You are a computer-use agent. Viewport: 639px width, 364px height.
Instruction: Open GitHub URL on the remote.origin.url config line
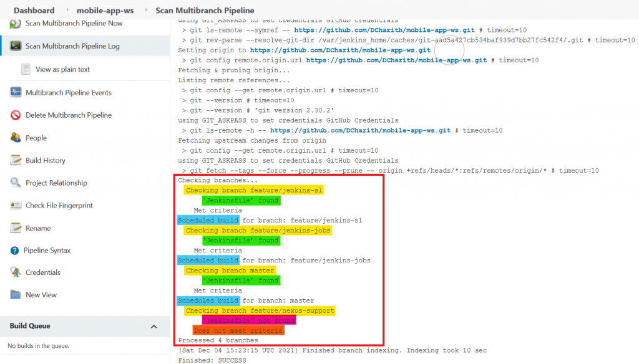click(x=396, y=60)
